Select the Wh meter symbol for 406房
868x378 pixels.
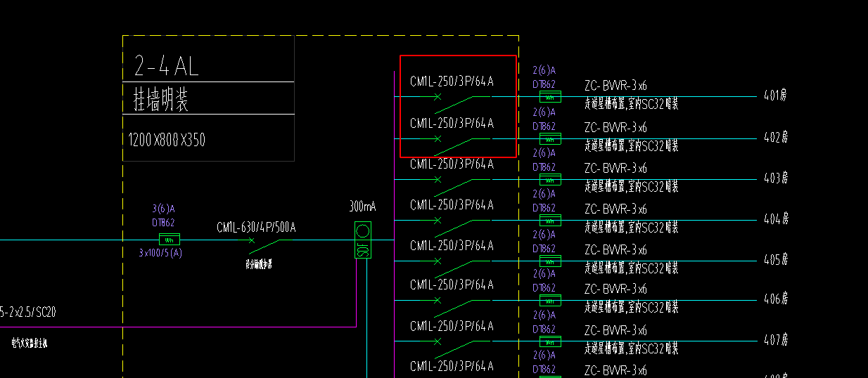[550, 300]
